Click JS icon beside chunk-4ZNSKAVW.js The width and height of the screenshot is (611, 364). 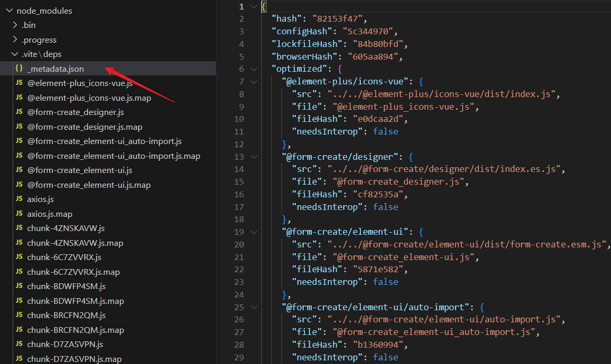(x=19, y=228)
